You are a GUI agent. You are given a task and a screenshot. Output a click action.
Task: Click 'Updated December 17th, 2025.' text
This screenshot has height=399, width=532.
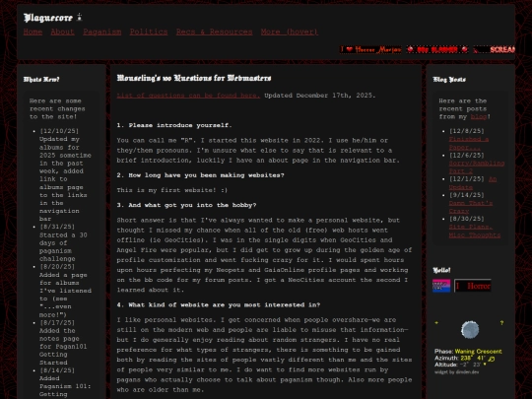click(x=320, y=96)
